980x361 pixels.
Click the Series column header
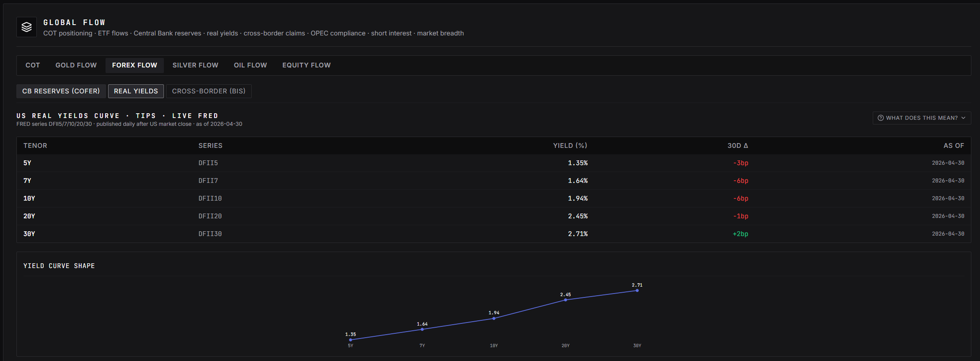point(211,146)
